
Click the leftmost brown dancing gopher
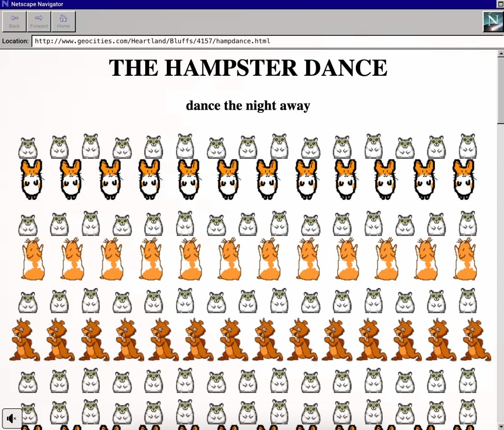[x=24, y=340]
